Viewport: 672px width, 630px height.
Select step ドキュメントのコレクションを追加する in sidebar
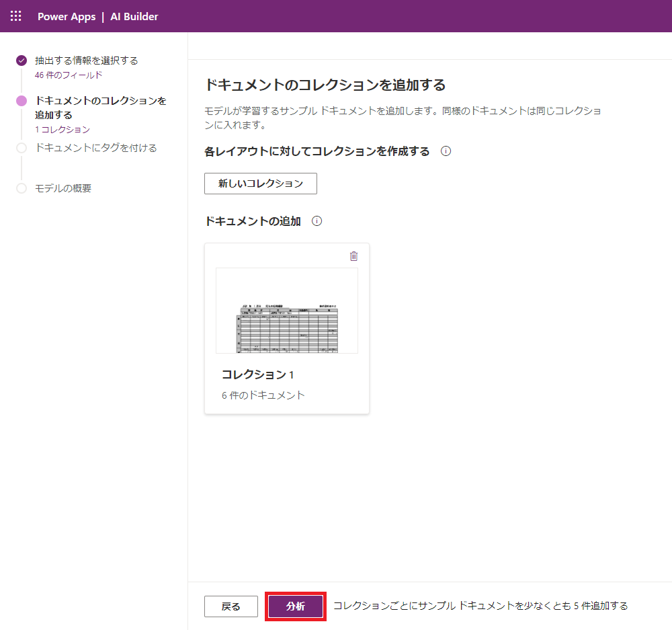click(101, 108)
